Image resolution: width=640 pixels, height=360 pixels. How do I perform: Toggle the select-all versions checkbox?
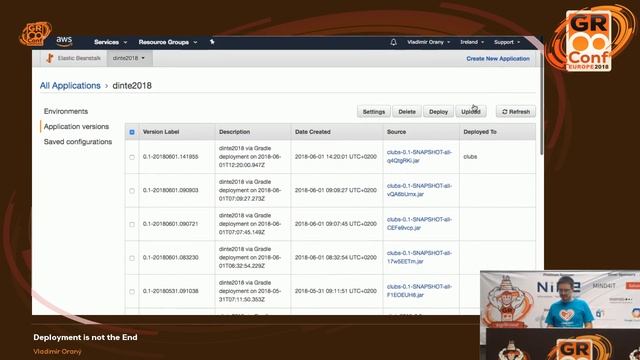pos(132,132)
